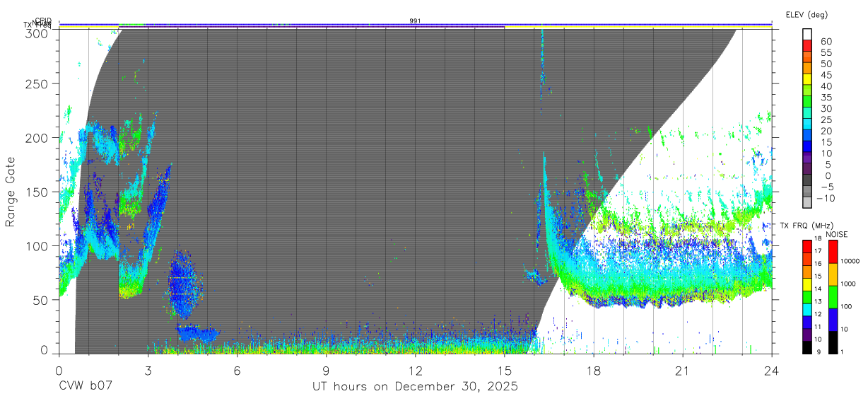The height and width of the screenshot is (401, 868).
Task: Click the hour tick label '3' on time axis
Action: click(x=148, y=371)
